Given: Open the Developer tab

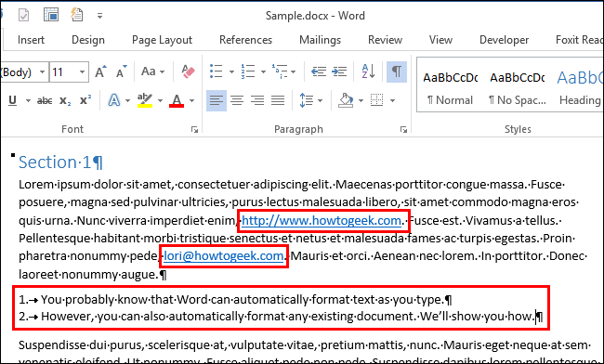Looking at the screenshot, I should [x=505, y=40].
